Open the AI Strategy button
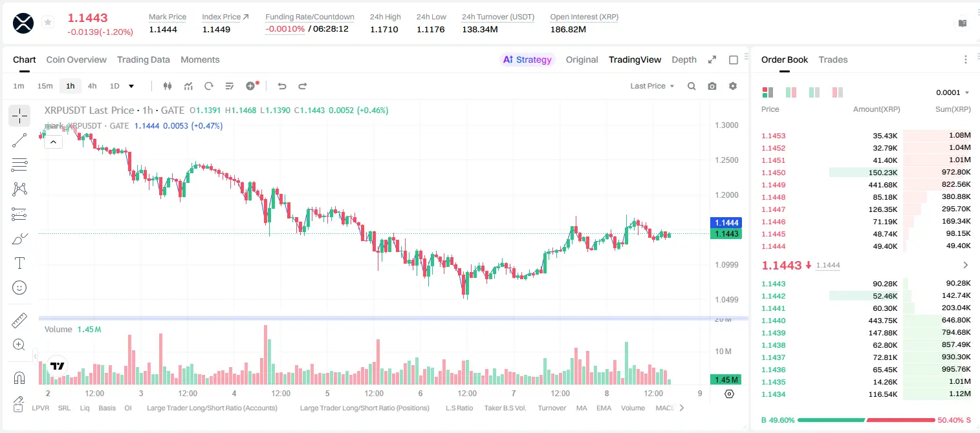This screenshot has width=980, height=433. point(527,59)
